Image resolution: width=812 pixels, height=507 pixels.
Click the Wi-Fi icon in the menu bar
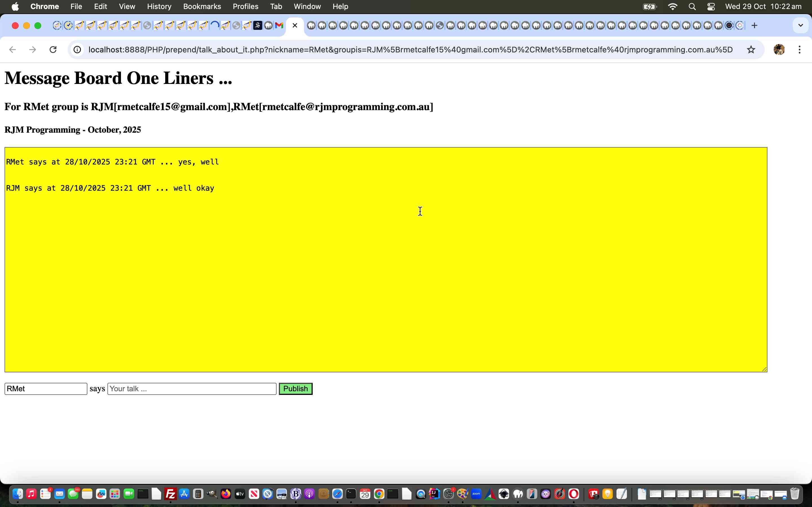pos(673,6)
